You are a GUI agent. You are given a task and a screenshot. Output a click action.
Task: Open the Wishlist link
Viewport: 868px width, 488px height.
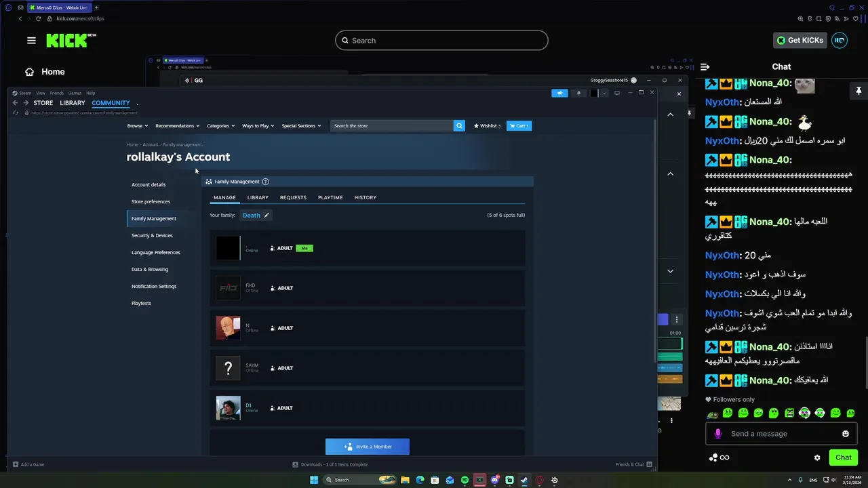point(487,125)
